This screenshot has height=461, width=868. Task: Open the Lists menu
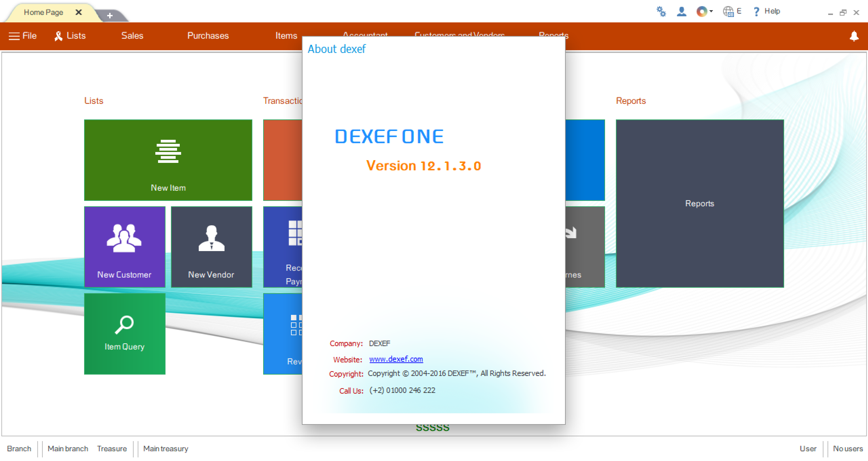pos(70,36)
